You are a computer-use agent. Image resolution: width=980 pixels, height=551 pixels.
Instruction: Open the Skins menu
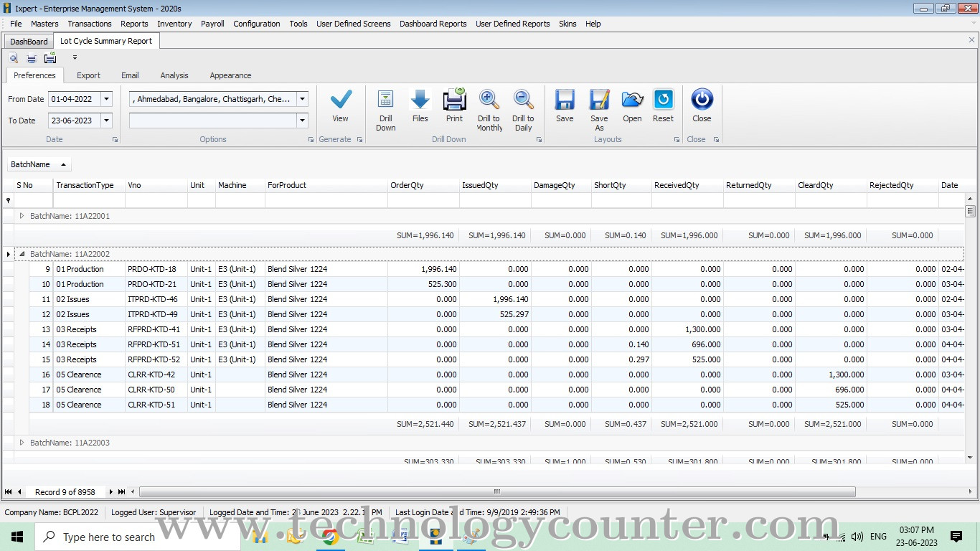tap(567, 24)
